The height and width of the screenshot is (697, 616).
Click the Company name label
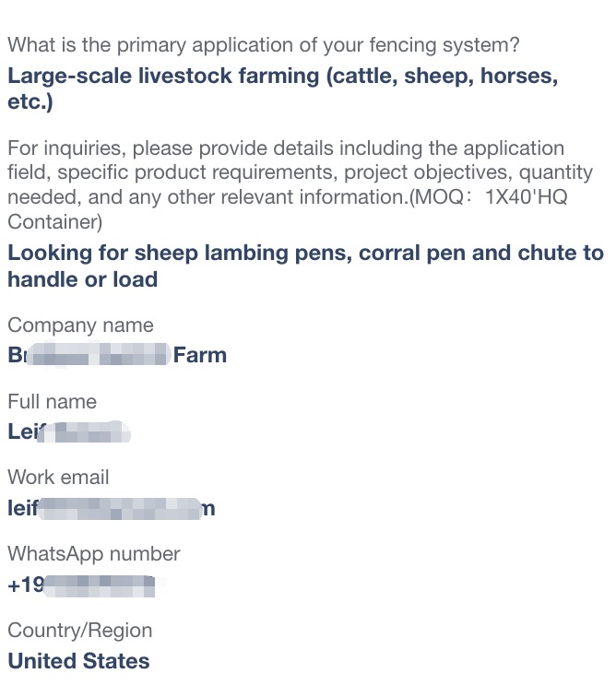click(x=80, y=325)
